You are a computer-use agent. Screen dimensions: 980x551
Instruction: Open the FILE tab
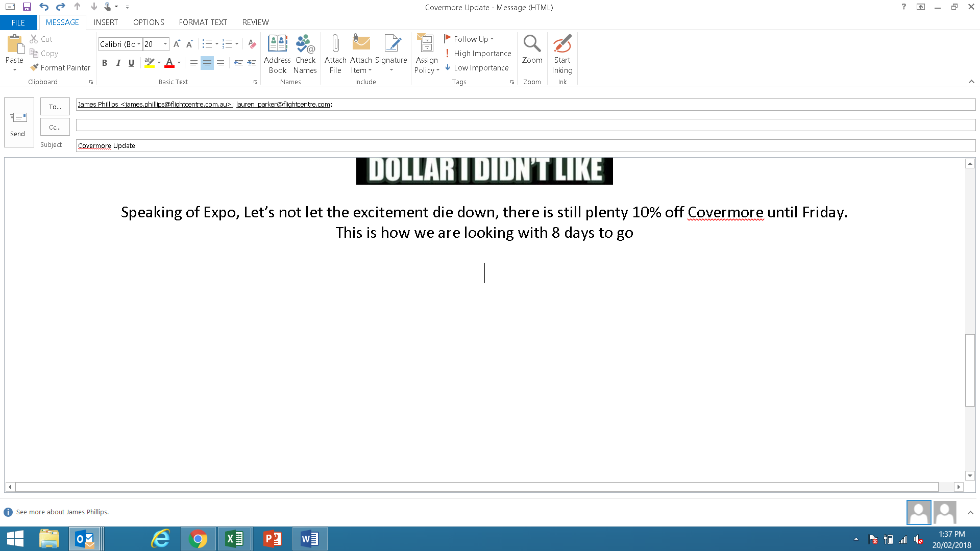tap(18, 22)
